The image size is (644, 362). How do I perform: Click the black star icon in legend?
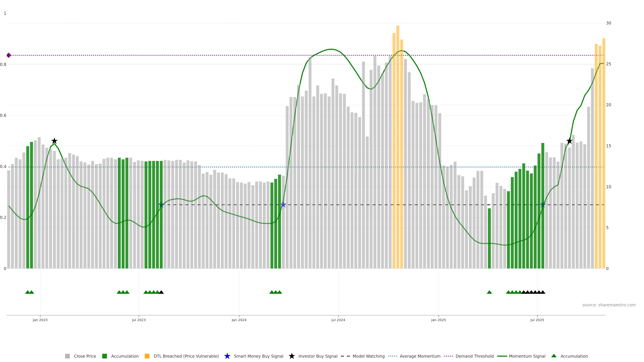[291, 356]
